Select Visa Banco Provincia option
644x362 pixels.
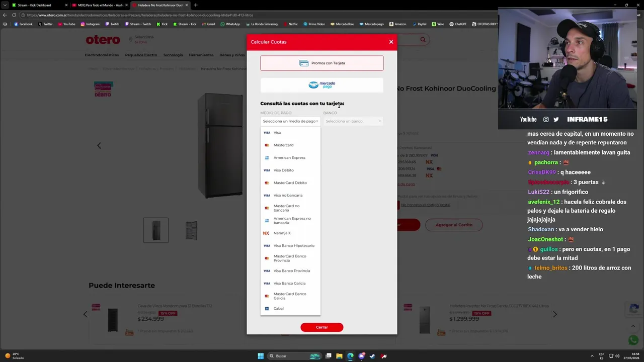tap(290, 270)
